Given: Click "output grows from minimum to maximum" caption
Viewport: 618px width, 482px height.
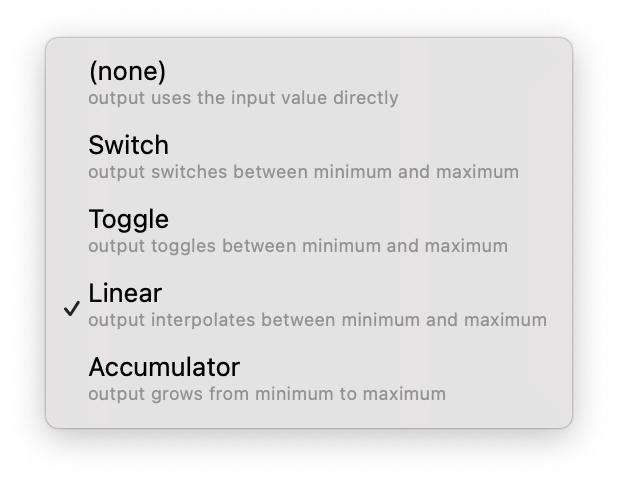Looking at the screenshot, I should (267, 394).
